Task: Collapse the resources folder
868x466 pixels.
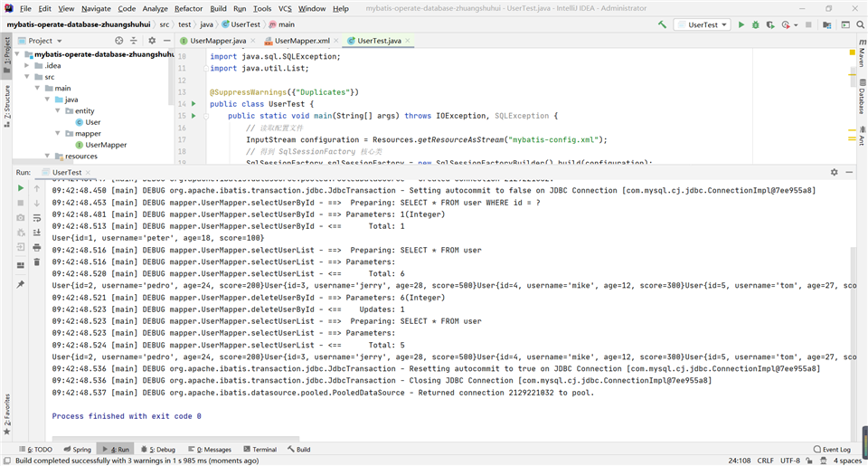Action: pyautogui.click(x=48, y=156)
